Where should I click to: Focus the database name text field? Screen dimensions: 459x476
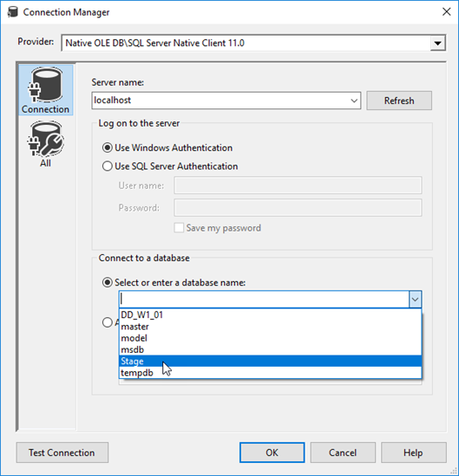[264, 300]
